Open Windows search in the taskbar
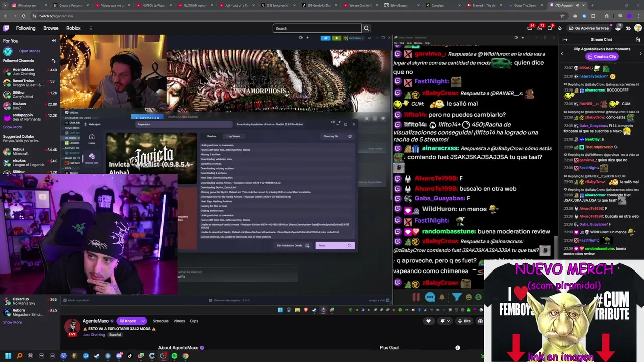The height and width of the screenshot is (362, 644). pyautogui.click(x=19, y=356)
